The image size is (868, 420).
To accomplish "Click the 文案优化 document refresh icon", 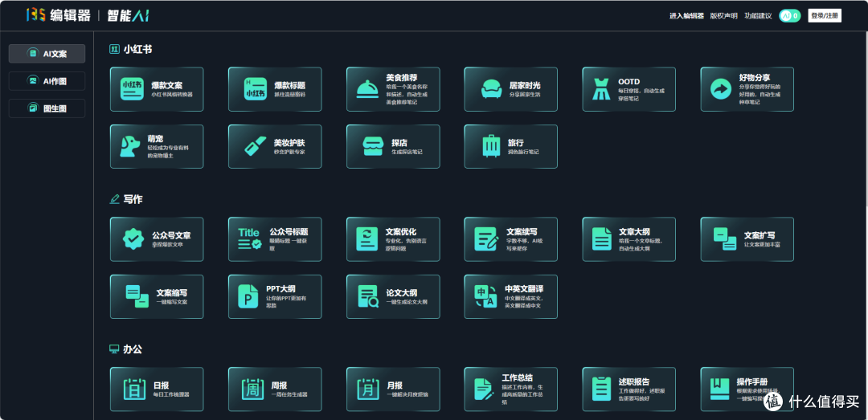I will tap(367, 239).
